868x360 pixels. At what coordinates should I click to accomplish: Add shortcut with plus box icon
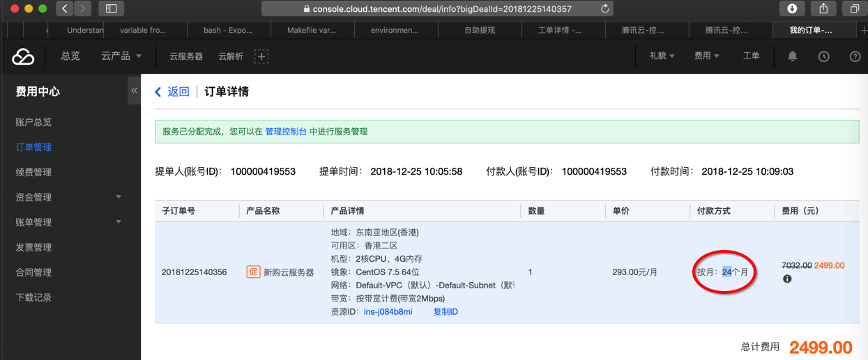tap(261, 56)
